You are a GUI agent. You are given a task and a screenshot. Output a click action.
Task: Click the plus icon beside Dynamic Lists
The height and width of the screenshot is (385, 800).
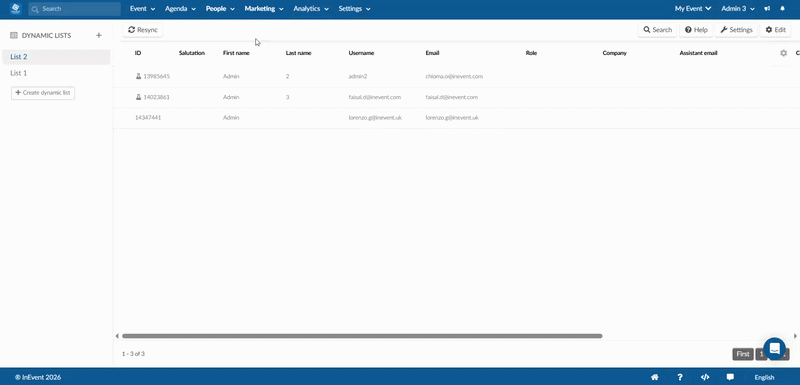[99, 35]
